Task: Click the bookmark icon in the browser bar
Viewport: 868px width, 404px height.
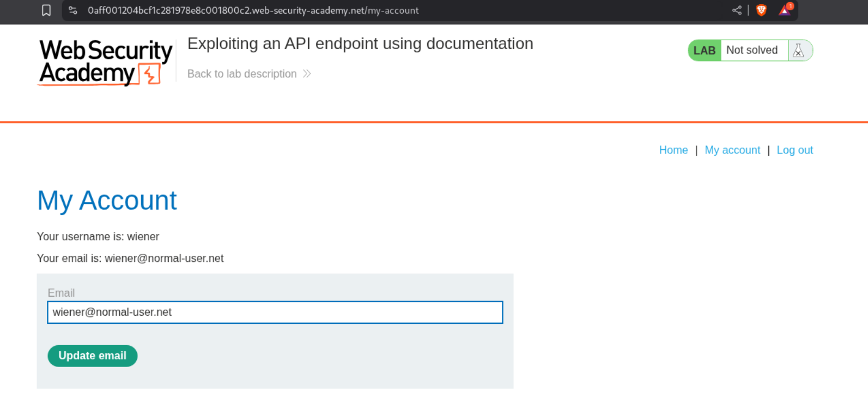Action: pos(46,10)
